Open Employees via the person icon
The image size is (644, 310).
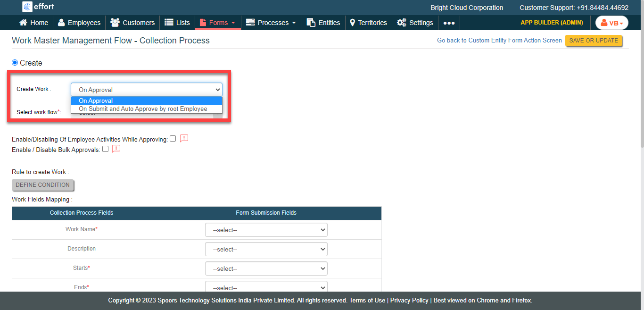[x=62, y=23]
